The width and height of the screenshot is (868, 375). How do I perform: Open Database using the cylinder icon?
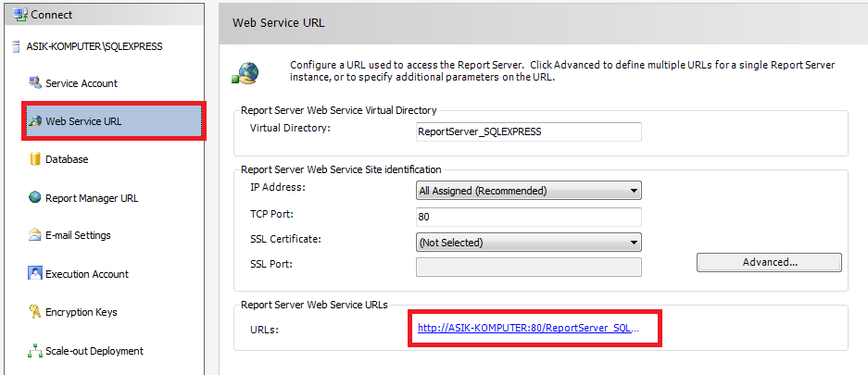[35, 159]
